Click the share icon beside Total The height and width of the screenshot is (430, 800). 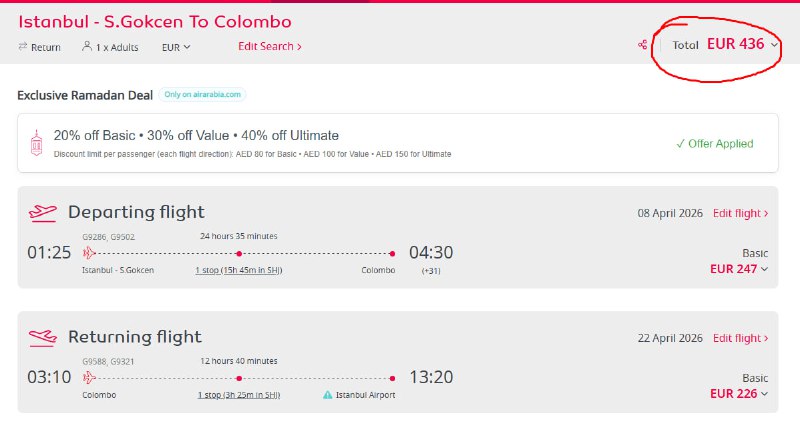point(643,45)
